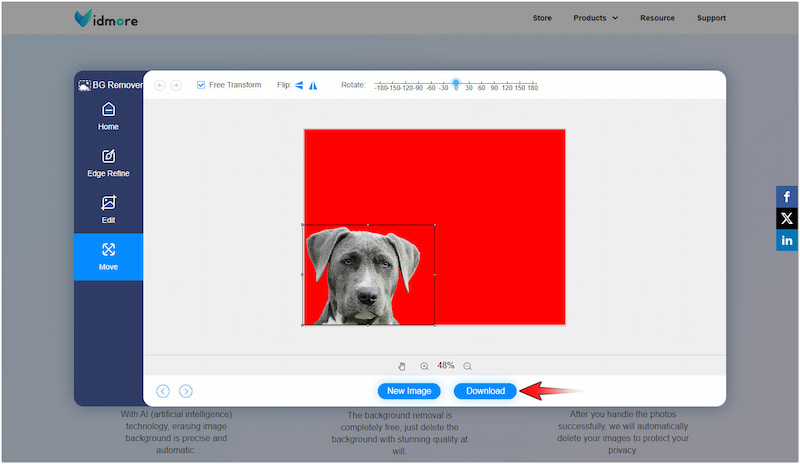The width and height of the screenshot is (800, 464).
Task: Share on Facebook via side icon
Action: click(x=787, y=196)
